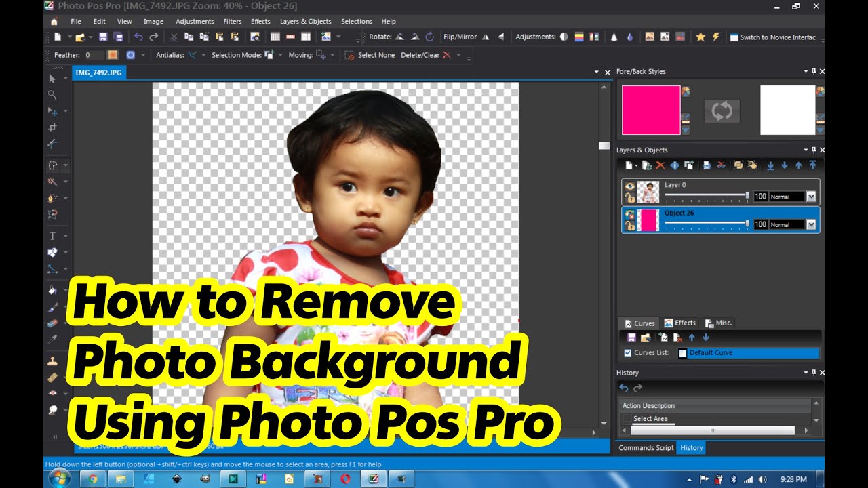Click the Delete/Clear button
The height and width of the screenshot is (488, 868).
pyautogui.click(x=426, y=55)
